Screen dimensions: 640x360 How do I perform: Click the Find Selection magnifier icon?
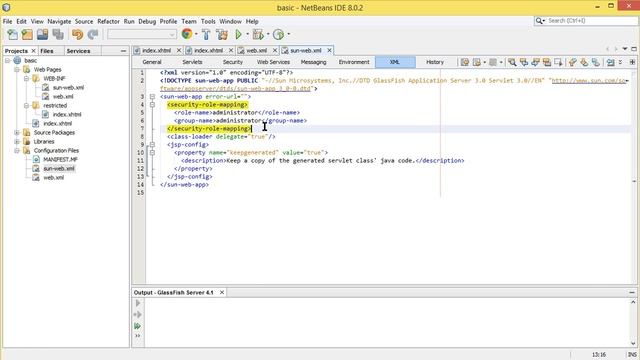click(x=512, y=62)
